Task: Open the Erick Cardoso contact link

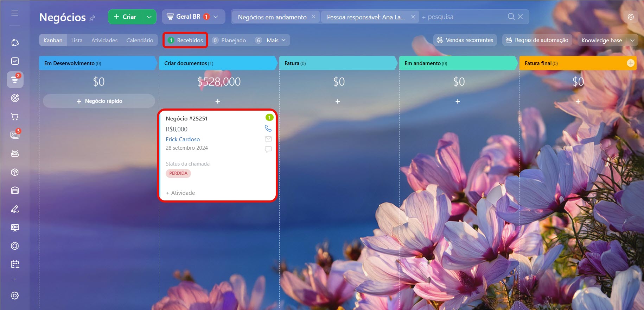Action: pos(183,139)
